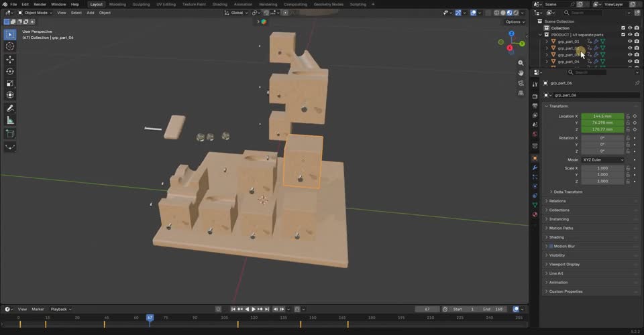The height and width of the screenshot is (335, 644).
Task: Click the Scale X value field
Action: click(x=602, y=168)
